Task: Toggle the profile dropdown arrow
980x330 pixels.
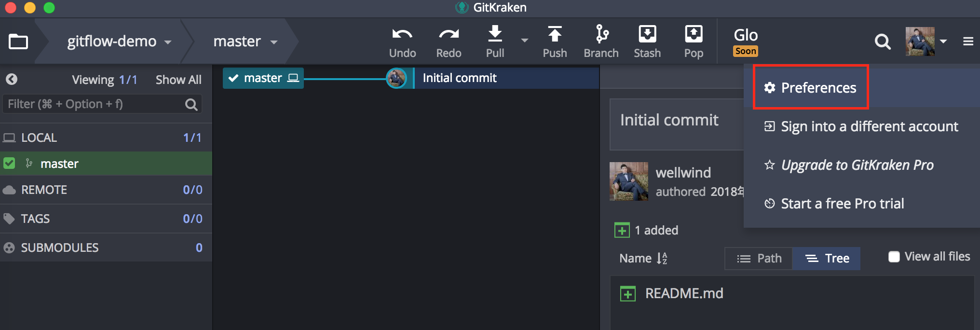Action: point(944,41)
